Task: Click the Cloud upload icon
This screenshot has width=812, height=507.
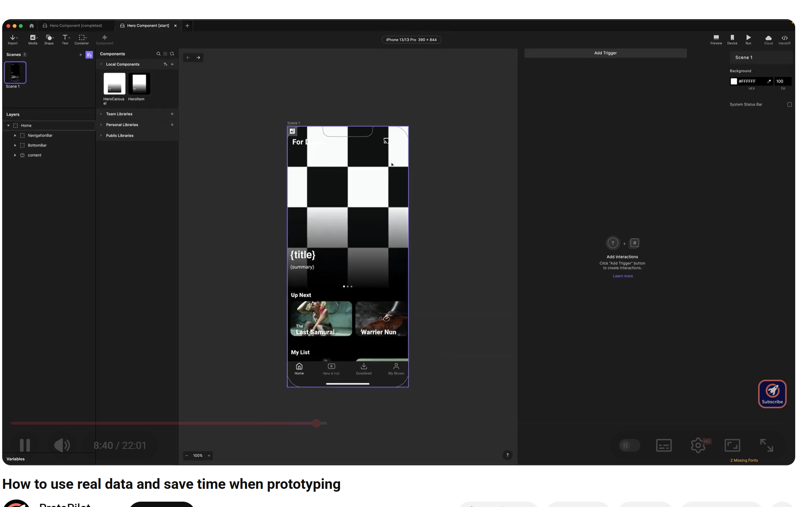Action: coord(768,38)
